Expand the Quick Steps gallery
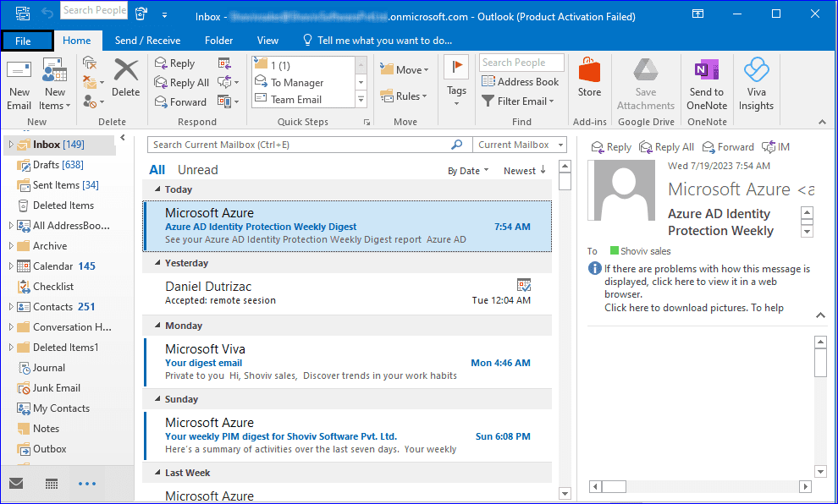 (361, 99)
